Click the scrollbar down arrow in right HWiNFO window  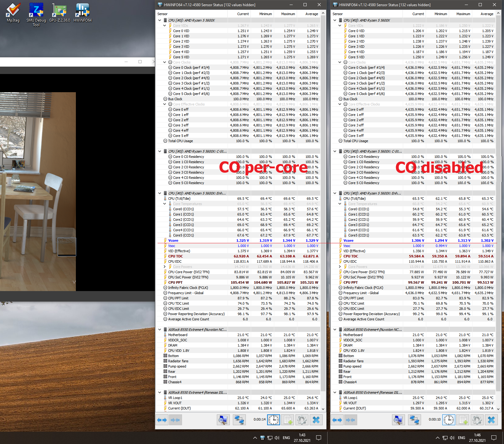pos(498,409)
